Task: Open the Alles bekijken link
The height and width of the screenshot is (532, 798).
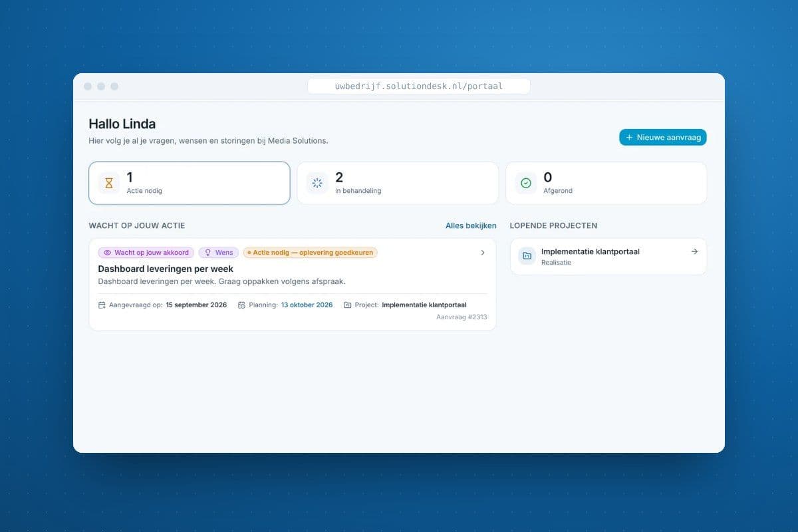Action: [x=471, y=225]
